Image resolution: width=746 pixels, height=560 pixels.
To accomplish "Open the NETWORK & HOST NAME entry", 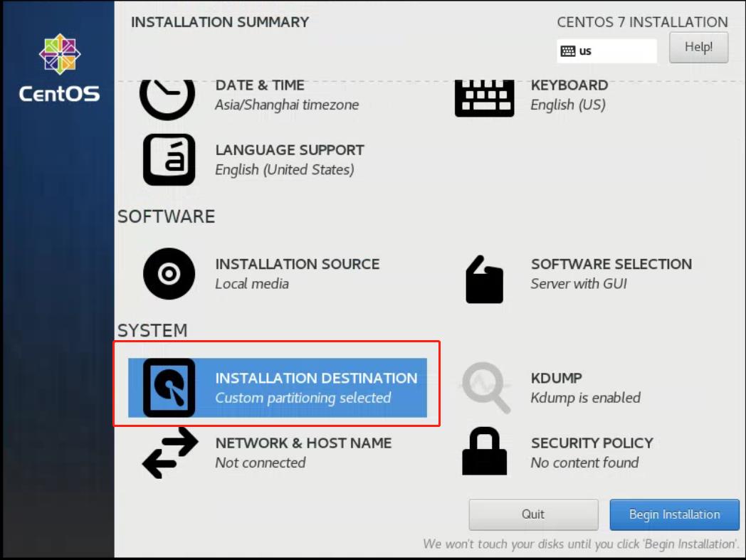I will coord(303,452).
